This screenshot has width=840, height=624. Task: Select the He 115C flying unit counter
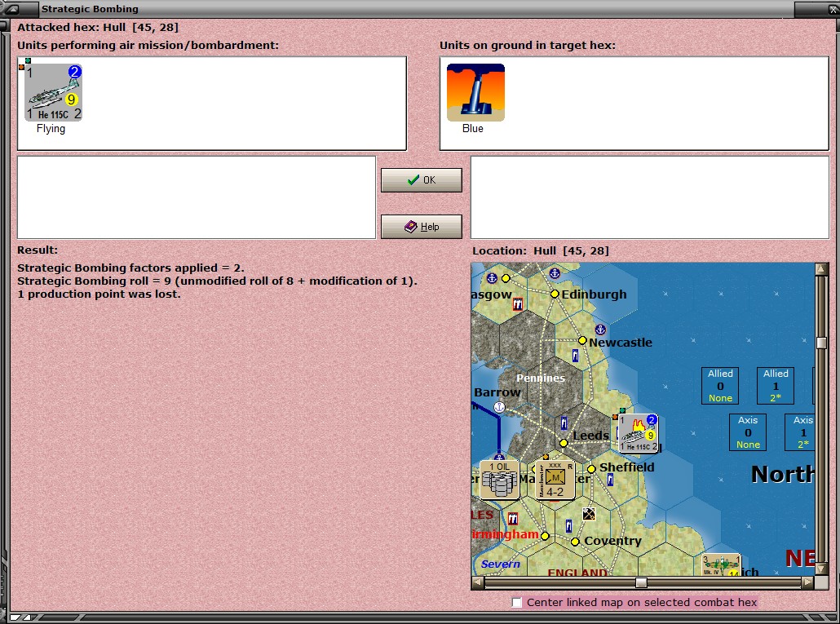[53, 92]
